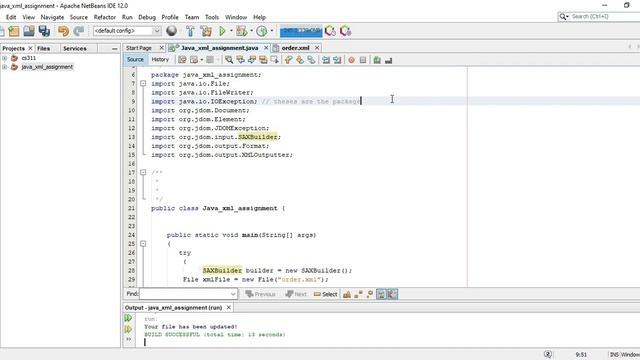Click the Save All icon in the toolbar
Screen dimensions: 640x360
(44, 31)
